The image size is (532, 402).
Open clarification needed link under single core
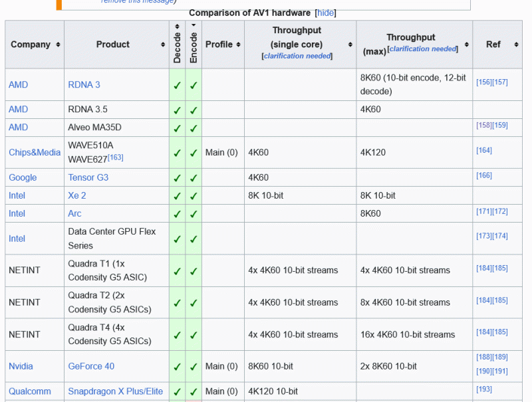[297, 56]
